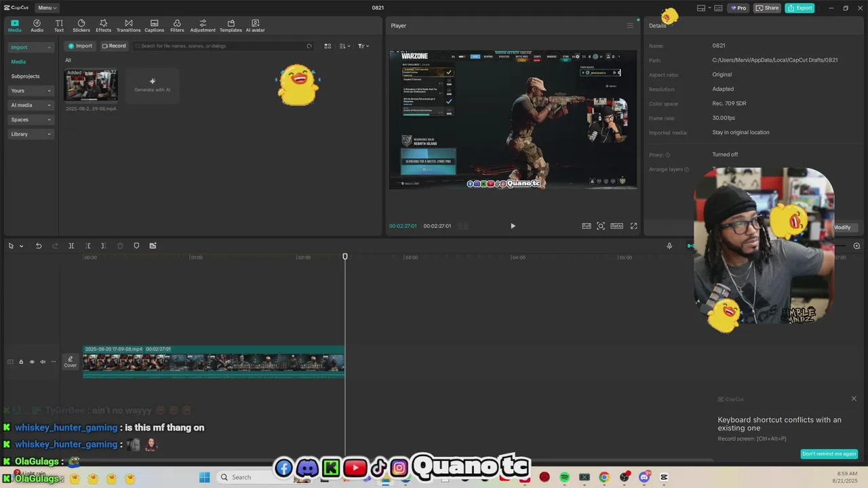Open the Transitions tab
Viewport: 868px width, 488px height.
[128, 26]
